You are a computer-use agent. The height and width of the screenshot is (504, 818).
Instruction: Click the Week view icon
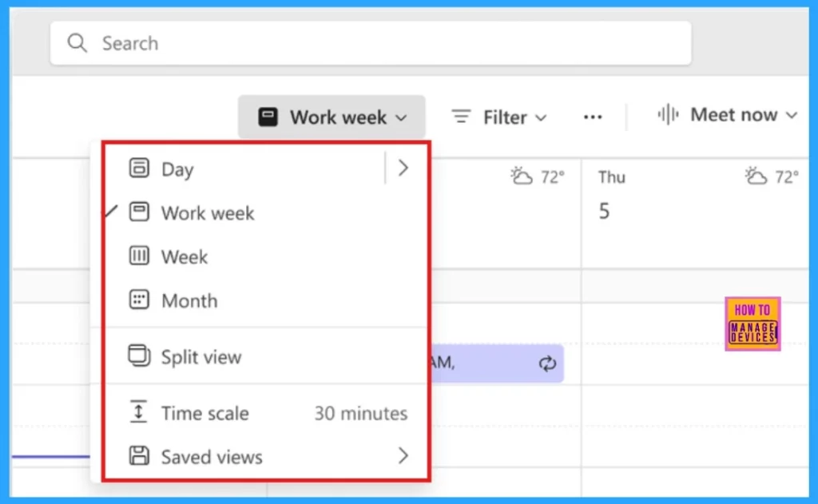[x=139, y=256]
